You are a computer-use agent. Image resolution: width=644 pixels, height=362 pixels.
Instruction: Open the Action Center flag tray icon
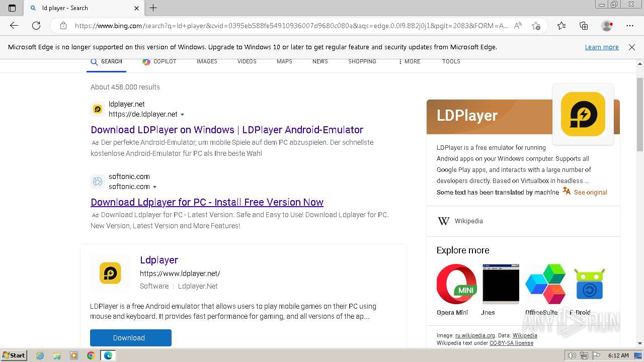point(596,355)
